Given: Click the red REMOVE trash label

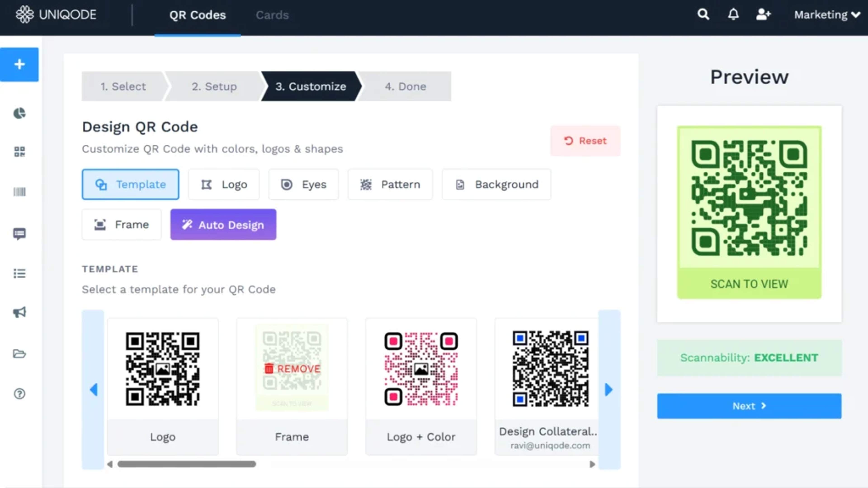Looking at the screenshot, I should click(292, 369).
